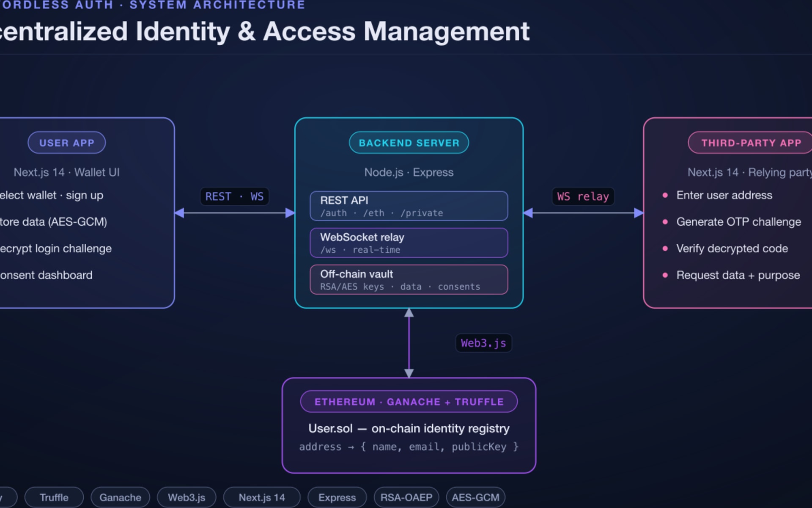
Task: Click the Web3.js connector label
Action: tap(483, 343)
